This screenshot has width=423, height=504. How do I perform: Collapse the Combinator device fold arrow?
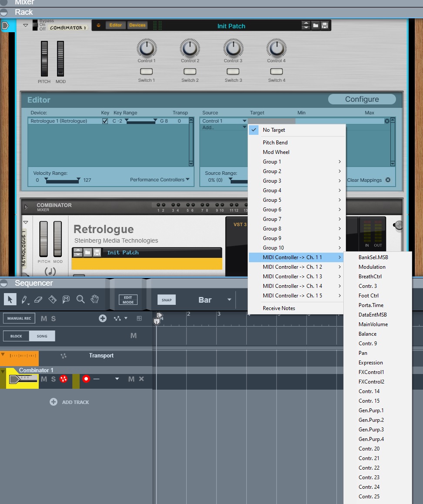25,25
